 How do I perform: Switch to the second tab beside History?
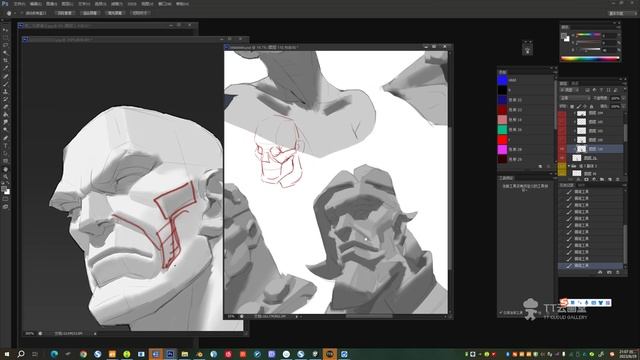pos(581,185)
